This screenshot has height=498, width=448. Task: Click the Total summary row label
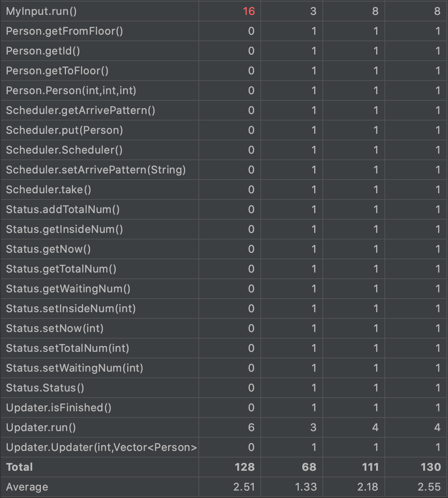pos(19,467)
